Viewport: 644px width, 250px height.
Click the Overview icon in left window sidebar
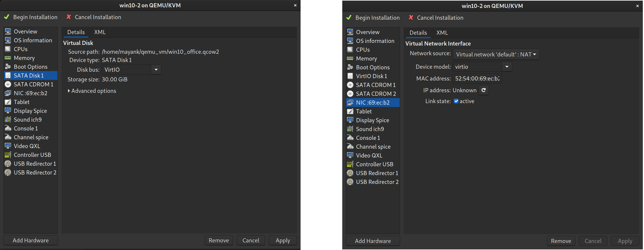(8, 31)
